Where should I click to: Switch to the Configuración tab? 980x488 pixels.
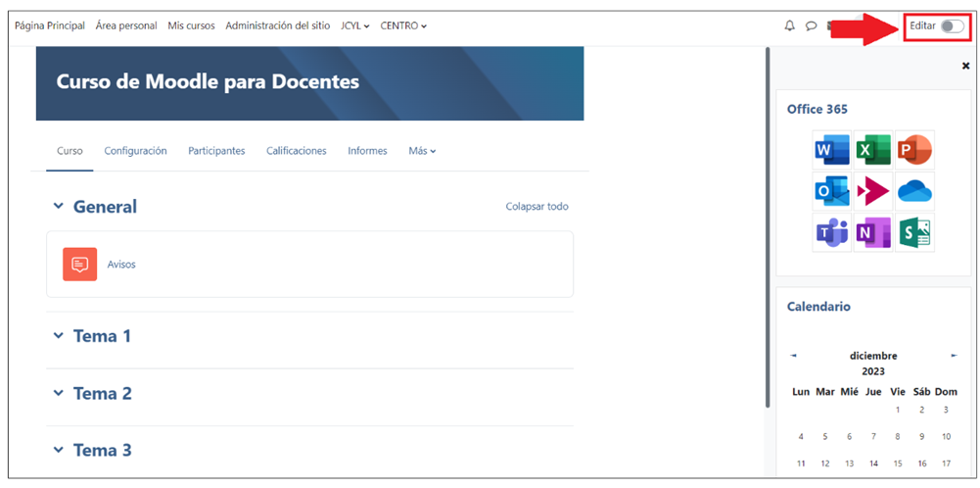[x=136, y=151]
